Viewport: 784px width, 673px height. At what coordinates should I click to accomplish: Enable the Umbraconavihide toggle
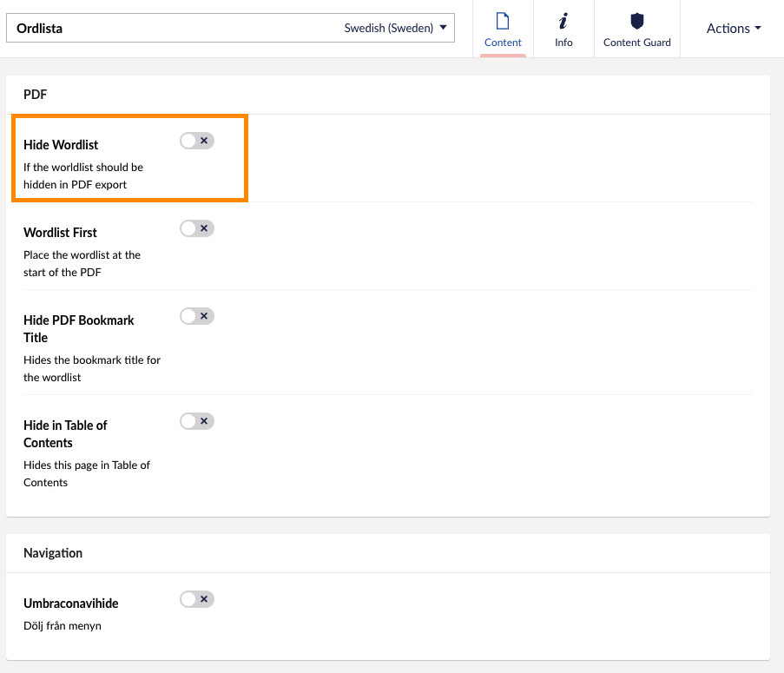pyautogui.click(x=197, y=599)
